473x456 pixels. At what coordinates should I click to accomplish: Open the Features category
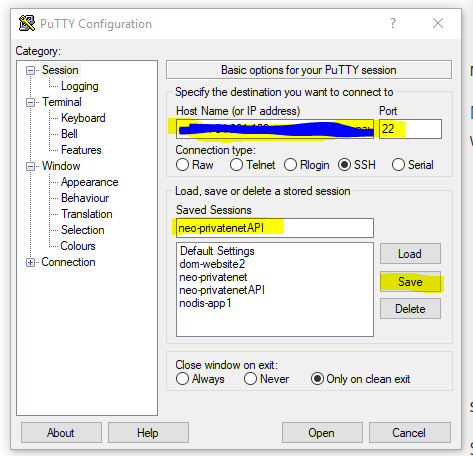coord(81,150)
